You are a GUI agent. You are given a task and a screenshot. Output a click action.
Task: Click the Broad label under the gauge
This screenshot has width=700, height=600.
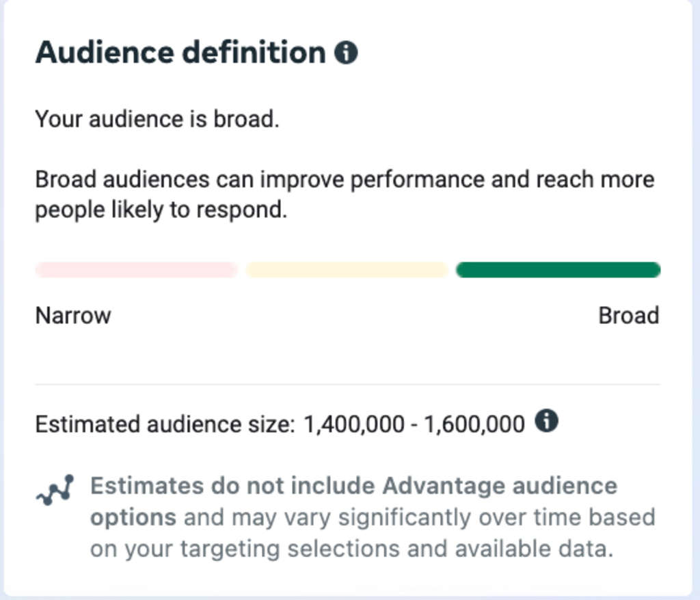628,315
